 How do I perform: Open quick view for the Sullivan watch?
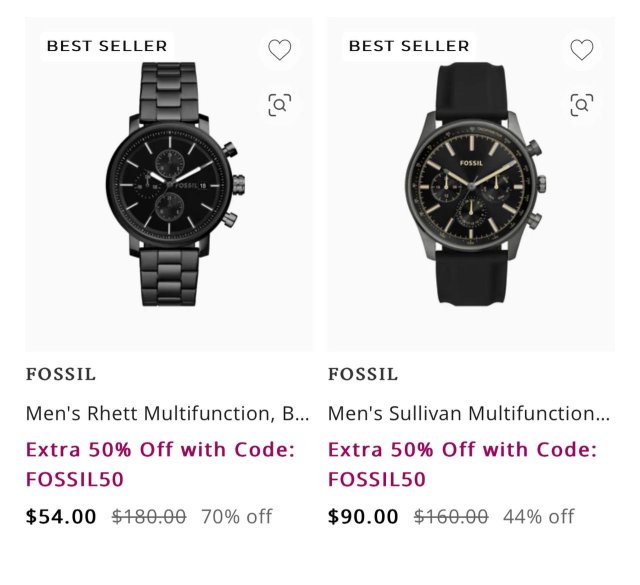click(582, 104)
